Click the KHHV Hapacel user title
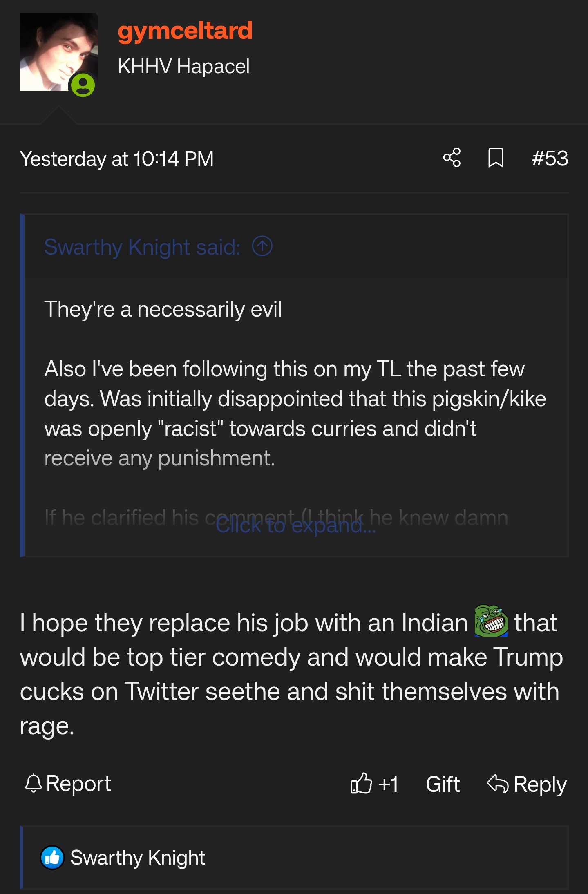588x894 pixels. tap(183, 66)
